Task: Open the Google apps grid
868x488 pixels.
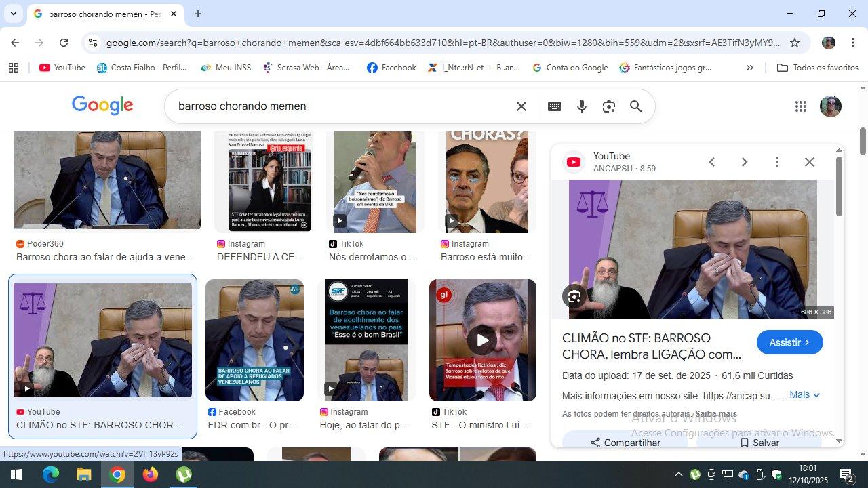Action: (800, 106)
